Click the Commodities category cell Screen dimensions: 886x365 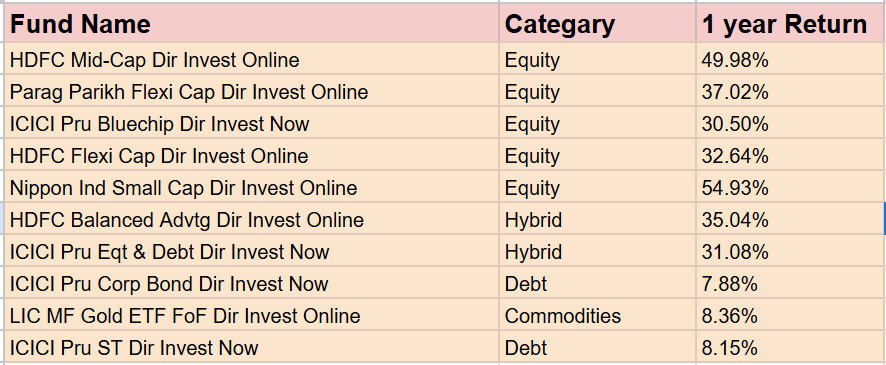coord(597,315)
